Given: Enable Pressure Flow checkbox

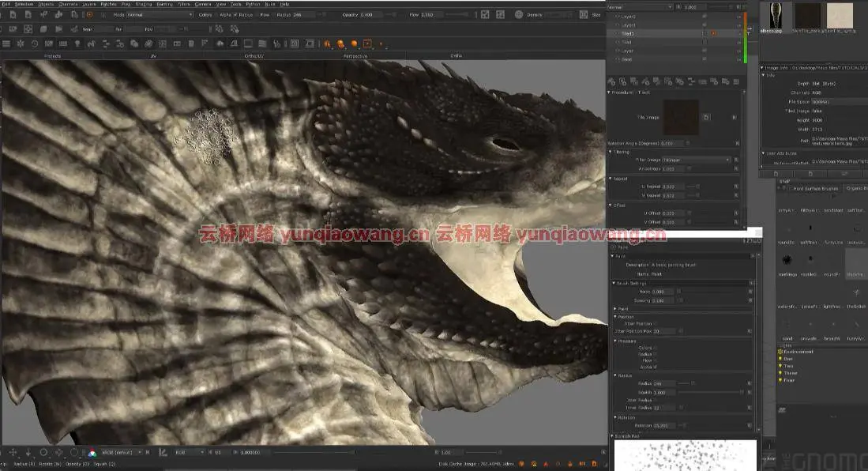Looking at the screenshot, I should pyautogui.click(x=656, y=360).
